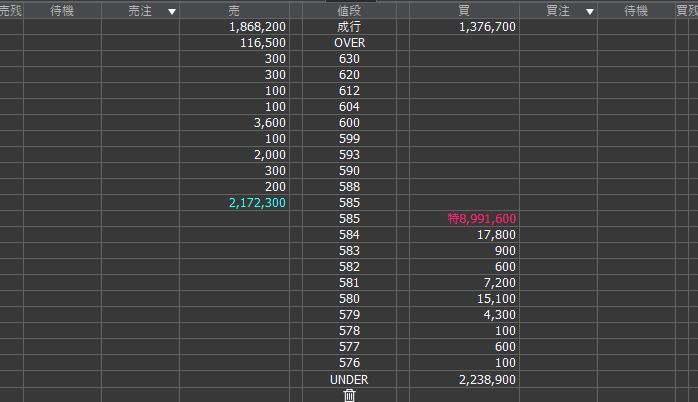698x402 pixels.
Task: Select the OVER price row
Action: [349, 43]
